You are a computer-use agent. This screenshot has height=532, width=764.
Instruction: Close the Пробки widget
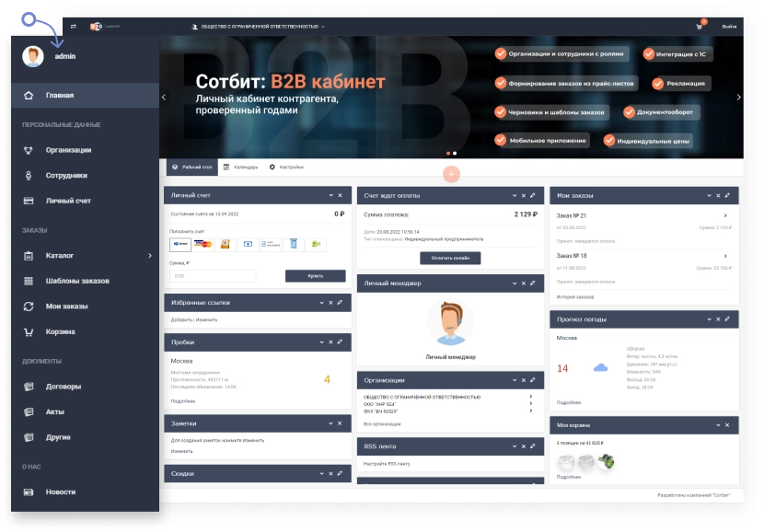pos(330,342)
